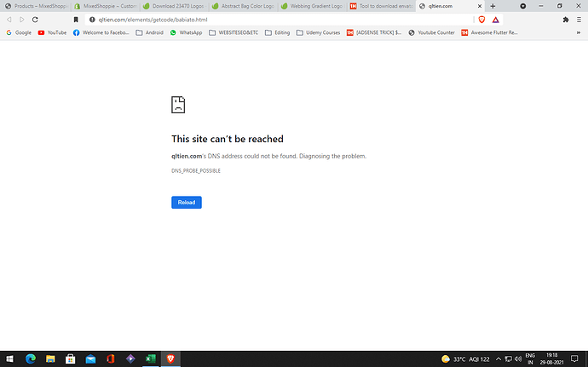
Task: Show hidden bookmarks with double chevron
Action: coord(579,32)
